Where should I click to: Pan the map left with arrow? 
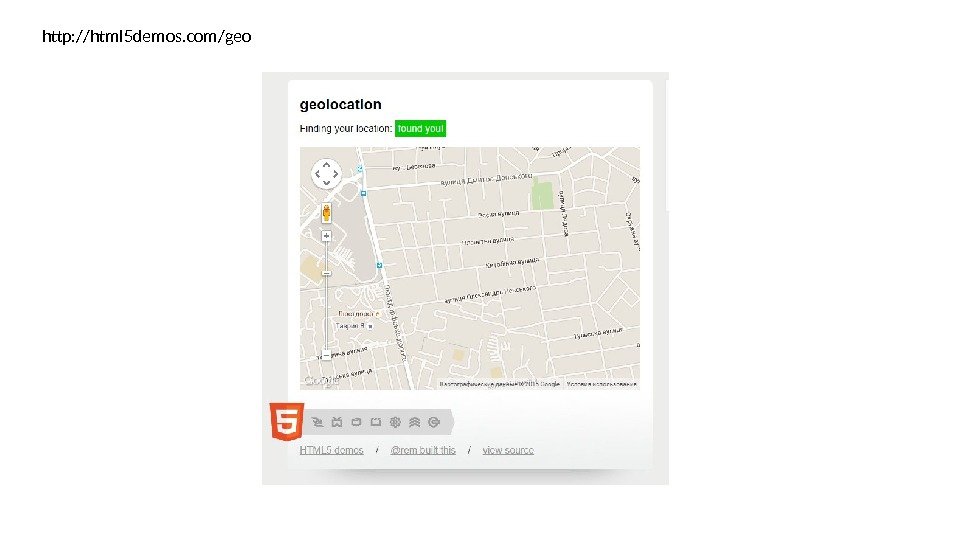tap(318, 174)
